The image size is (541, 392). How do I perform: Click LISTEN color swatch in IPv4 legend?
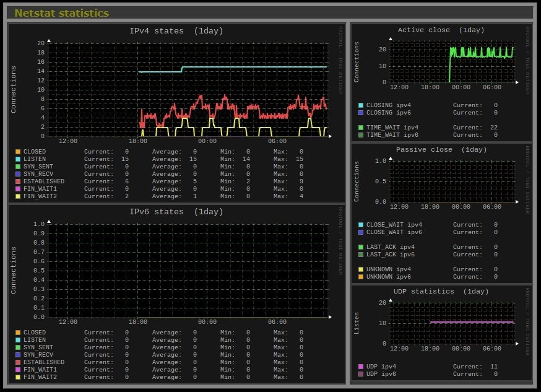[x=19, y=159]
